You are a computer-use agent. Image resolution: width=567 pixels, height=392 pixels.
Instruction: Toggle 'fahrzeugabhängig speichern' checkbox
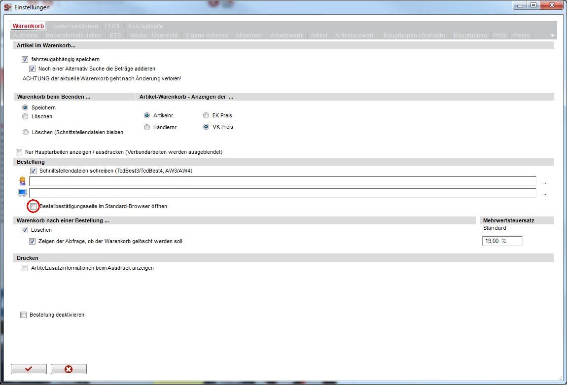25,59
